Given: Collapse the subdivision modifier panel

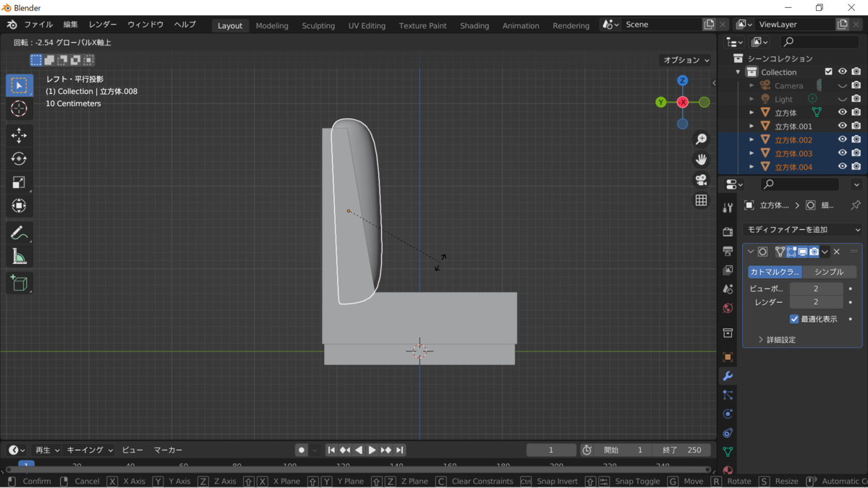Looking at the screenshot, I should [x=751, y=252].
